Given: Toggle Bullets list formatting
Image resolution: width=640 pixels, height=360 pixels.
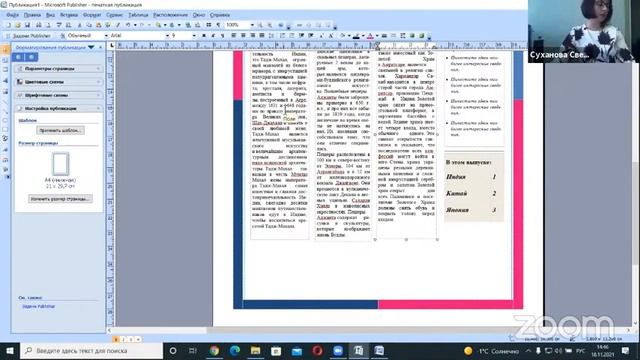Looking at the screenshot, I should [291, 36].
